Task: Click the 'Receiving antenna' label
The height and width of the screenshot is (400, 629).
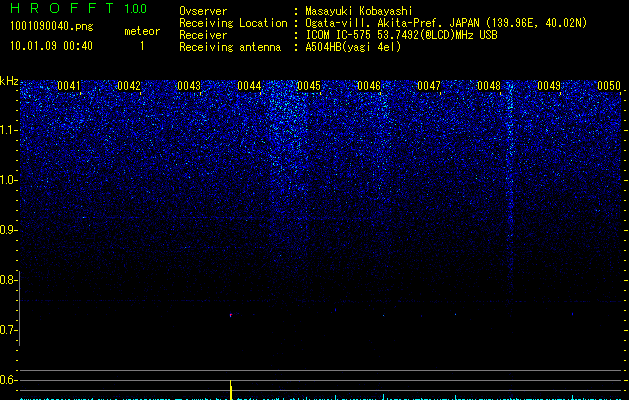Action: coord(230,47)
